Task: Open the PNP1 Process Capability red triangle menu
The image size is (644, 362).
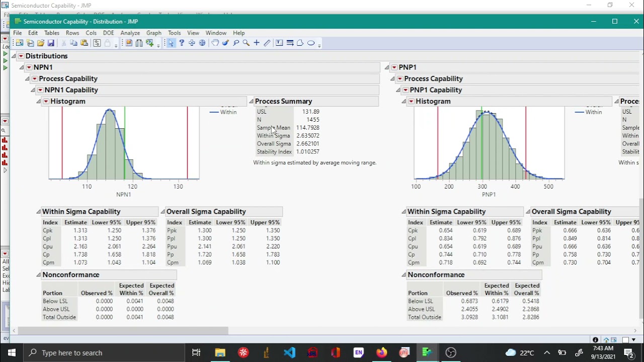Action: click(x=399, y=79)
